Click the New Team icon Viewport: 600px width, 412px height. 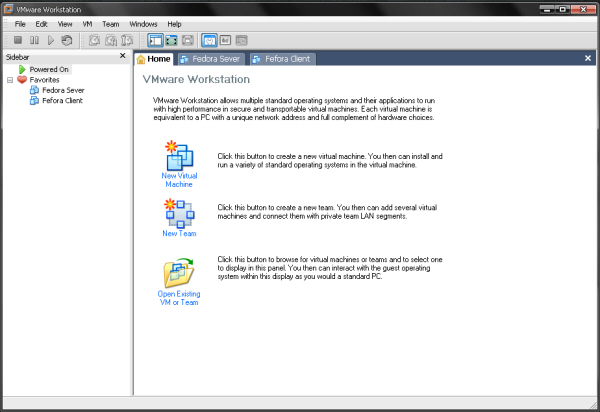[179, 213]
